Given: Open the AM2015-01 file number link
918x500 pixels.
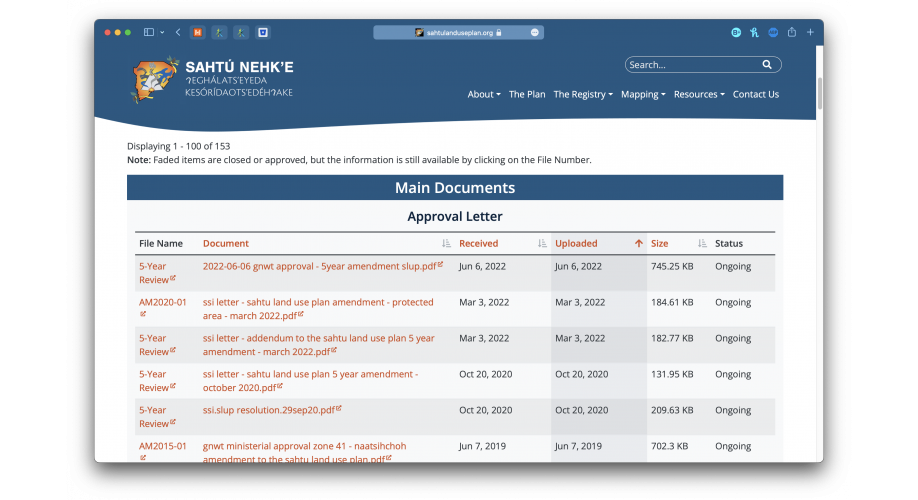Looking at the screenshot, I should tap(163, 446).
